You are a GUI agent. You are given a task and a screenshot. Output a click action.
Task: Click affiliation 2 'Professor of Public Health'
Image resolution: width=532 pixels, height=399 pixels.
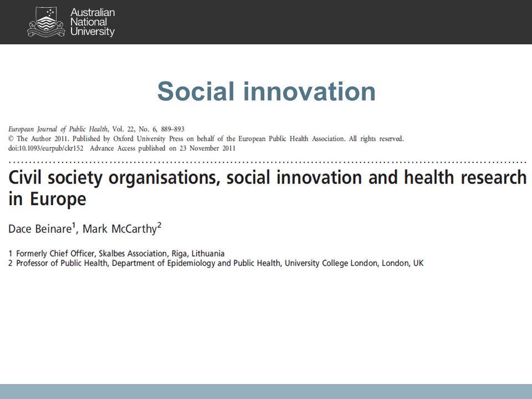216,263
